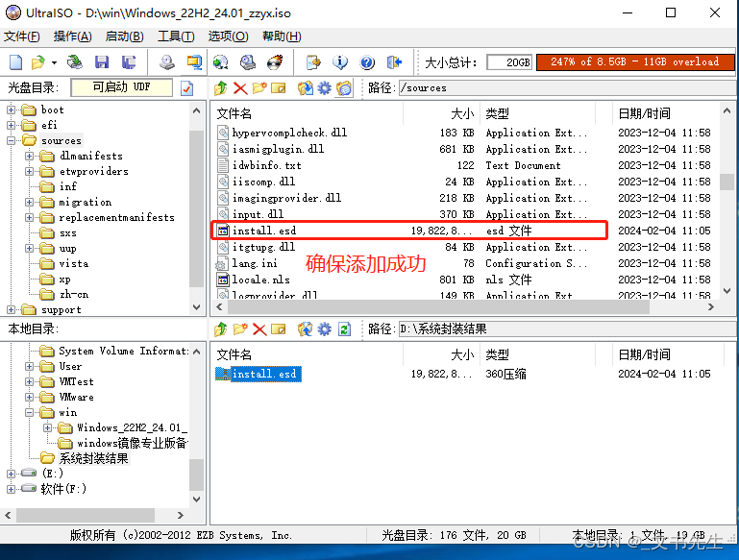Open the 工具(T) menu
The width and height of the screenshot is (739, 560).
pyautogui.click(x=176, y=37)
